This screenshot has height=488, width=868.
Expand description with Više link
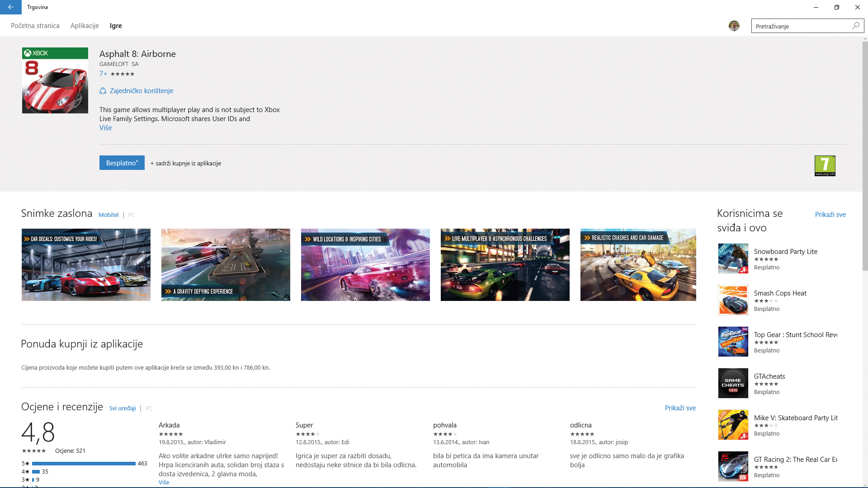pyautogui.click(x=105, y=128)
